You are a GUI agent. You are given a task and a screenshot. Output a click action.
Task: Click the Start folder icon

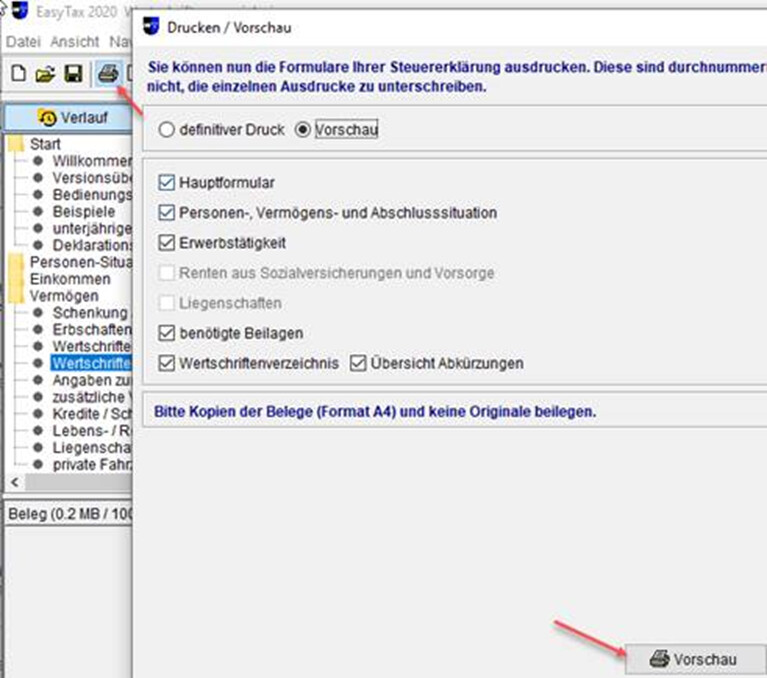(x=16, y=144)
